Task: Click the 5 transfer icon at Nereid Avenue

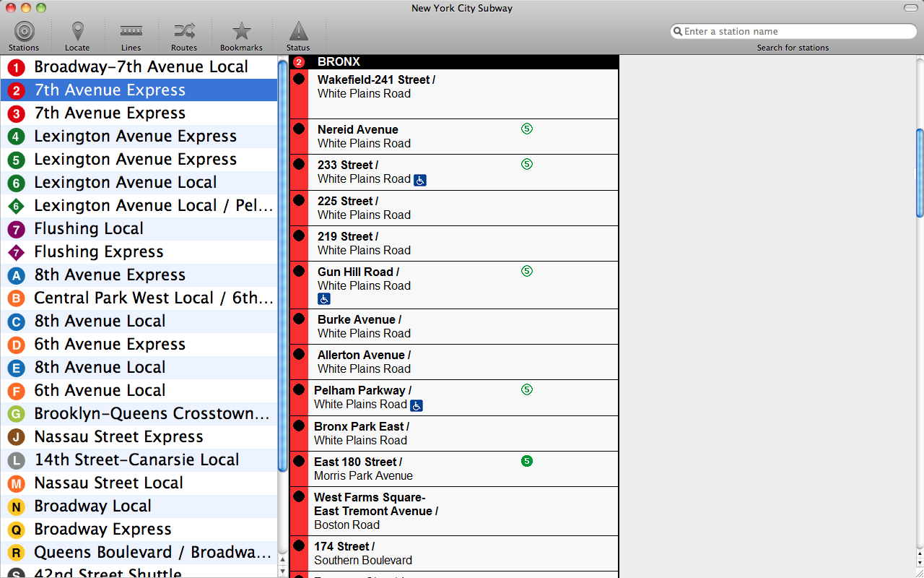Action: [x=527, y=129]
